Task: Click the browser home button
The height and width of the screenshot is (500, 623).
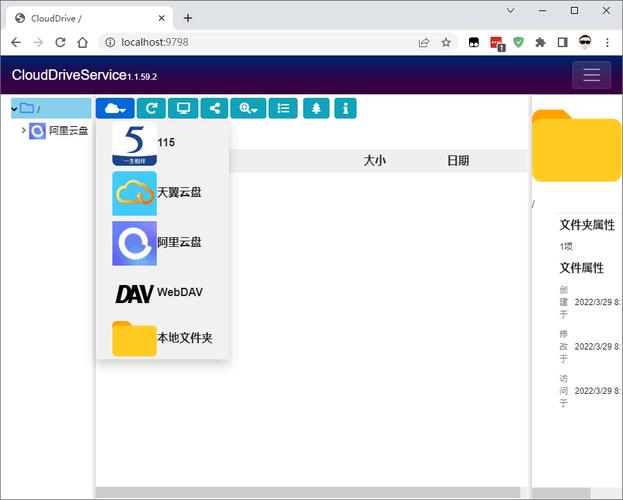Action: pyautogui.click(x=82, y=42)
